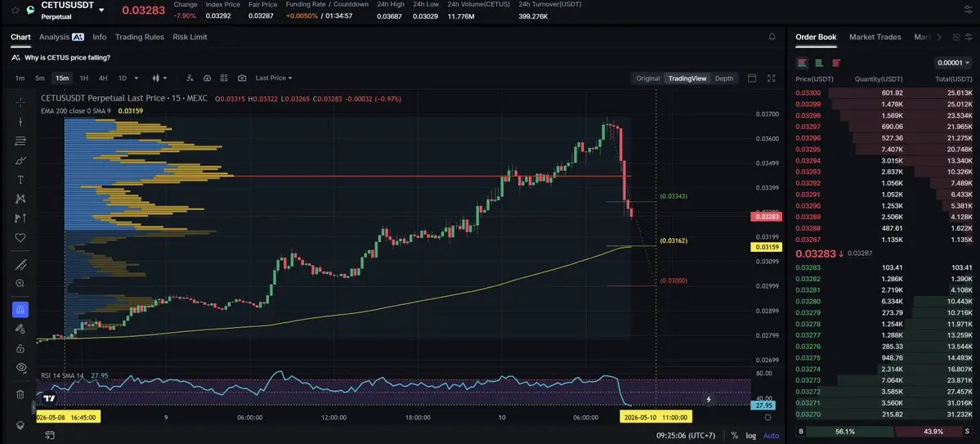Open the Trading Rules tab
The image size is (980, 444).
click(140, 37)
